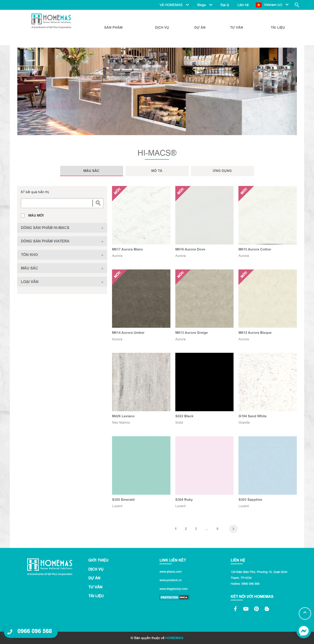Expand DÒNG SẢN PHẨM HI-MACS filter
This screenshot has width=314, height=644.
pos(62,228)
